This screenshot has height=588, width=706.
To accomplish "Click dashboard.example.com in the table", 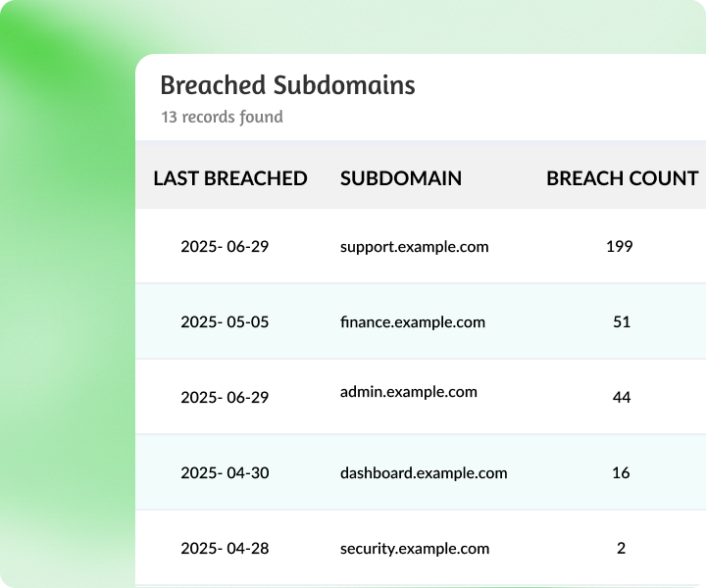I will [424, 472].
